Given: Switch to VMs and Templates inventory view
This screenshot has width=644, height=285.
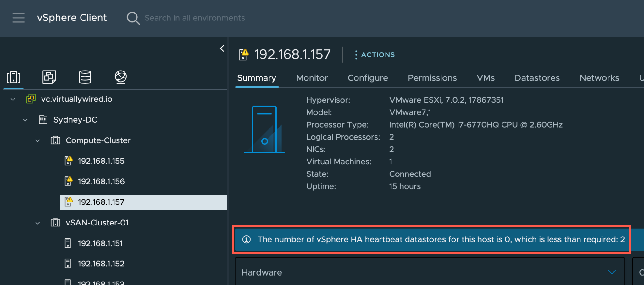Looking at the screenshot, I should click(x=49, y=77).
